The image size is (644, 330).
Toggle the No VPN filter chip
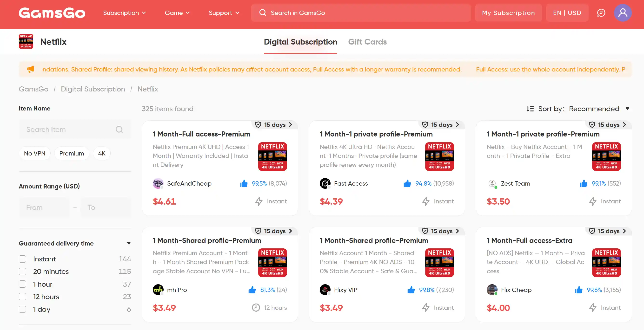[x=35, y=153]
